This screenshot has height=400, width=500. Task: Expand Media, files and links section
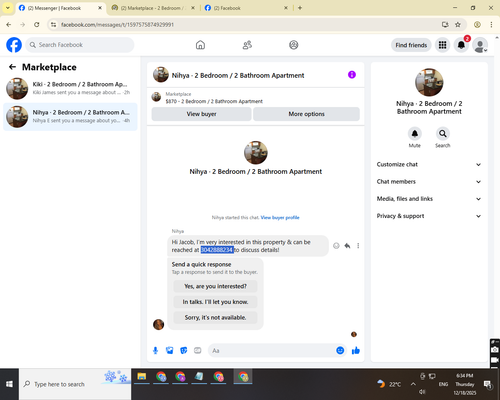tap(429, 199)
